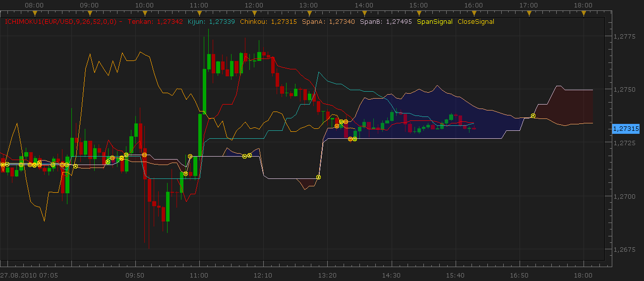This screenshot has width=644, height=281.
Task: Select the 12:10 bottom time label
Action: click(263, 275)
